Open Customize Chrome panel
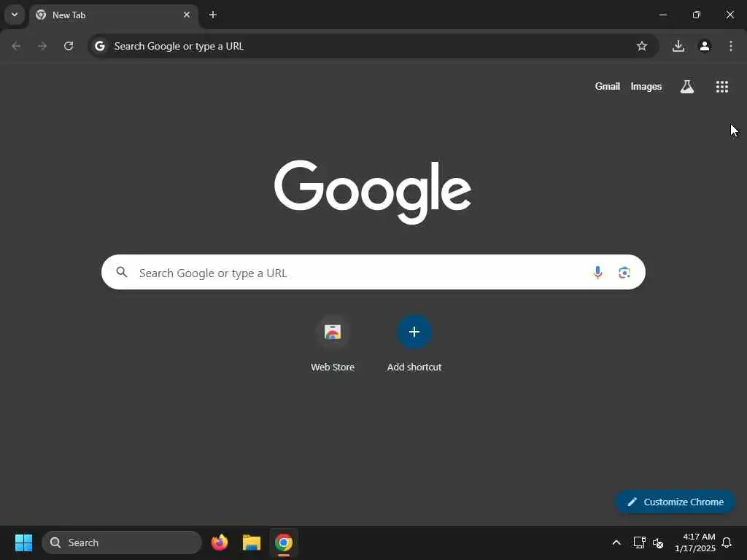Screen dimensions: 747x560 675,502
